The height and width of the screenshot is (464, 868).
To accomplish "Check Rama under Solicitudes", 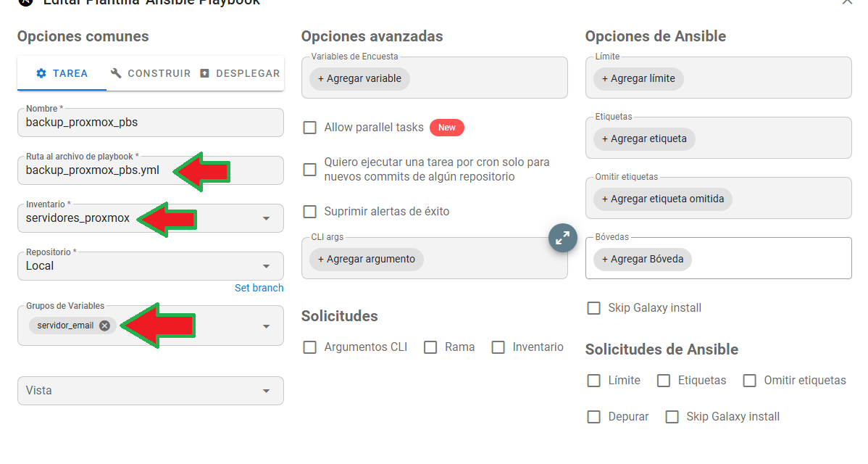I will tap(430, 347).
